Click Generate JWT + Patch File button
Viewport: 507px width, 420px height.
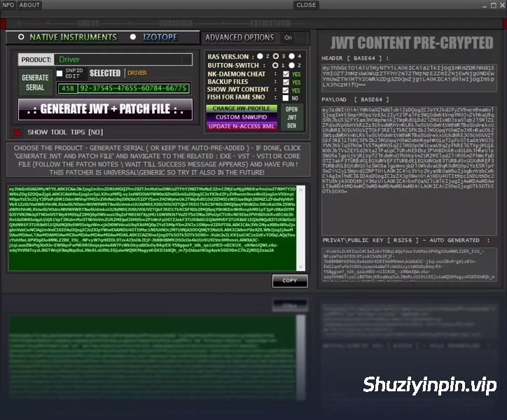106,109
